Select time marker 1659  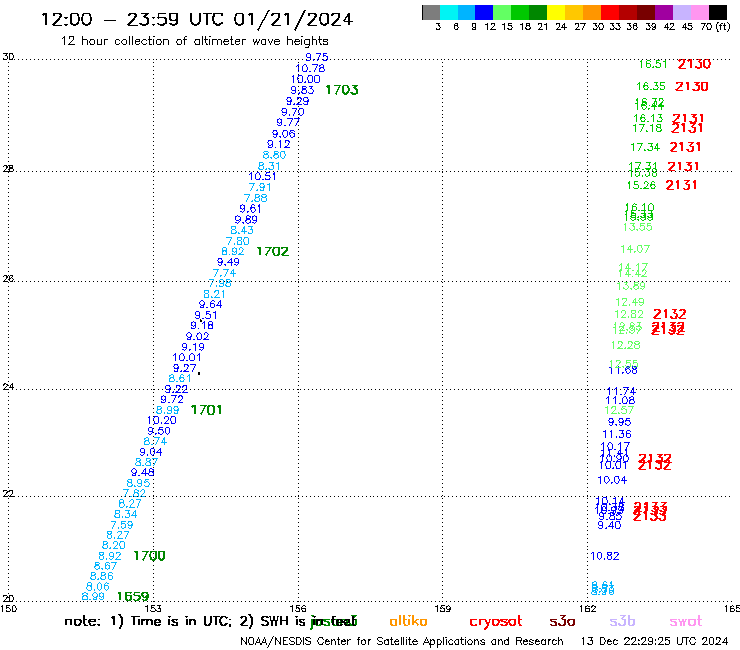click(133, 597)
